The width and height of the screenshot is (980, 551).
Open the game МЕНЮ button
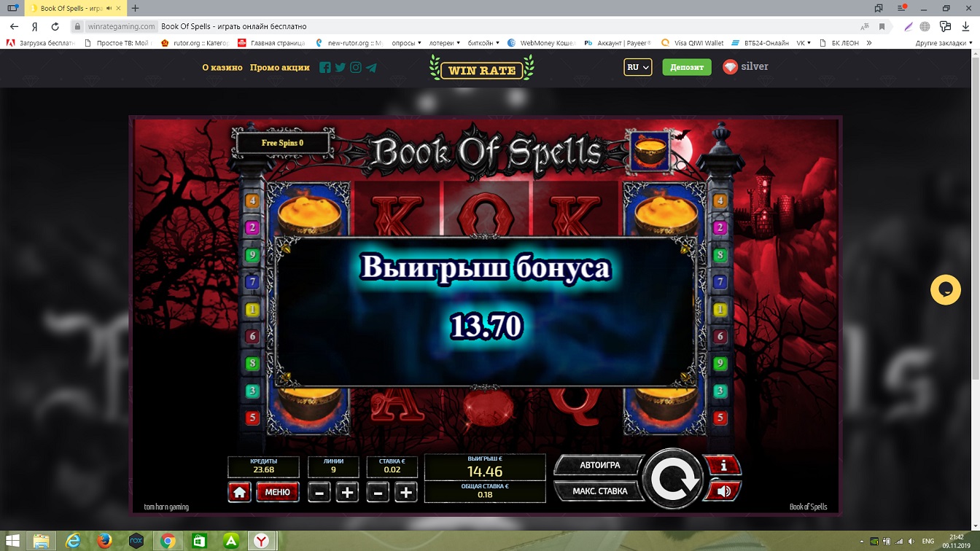277,492
